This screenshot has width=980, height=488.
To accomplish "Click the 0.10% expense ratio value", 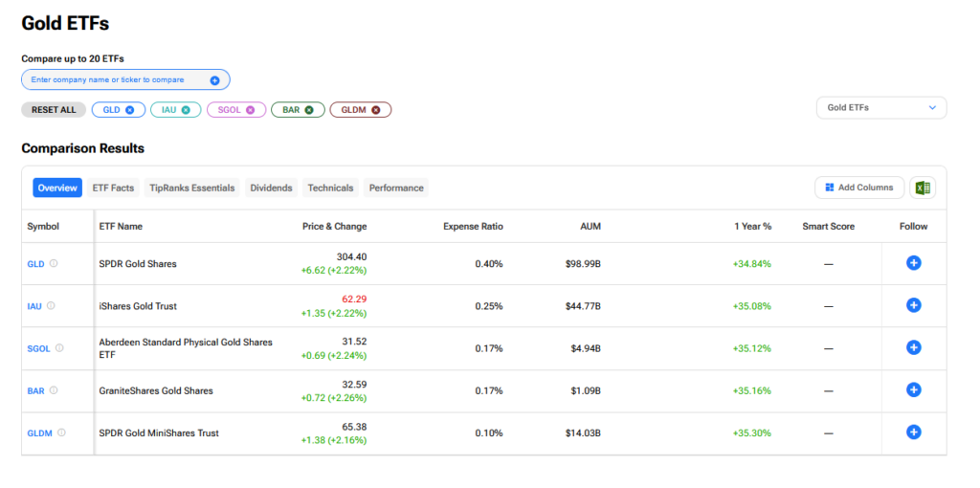I will pos(489,433).
